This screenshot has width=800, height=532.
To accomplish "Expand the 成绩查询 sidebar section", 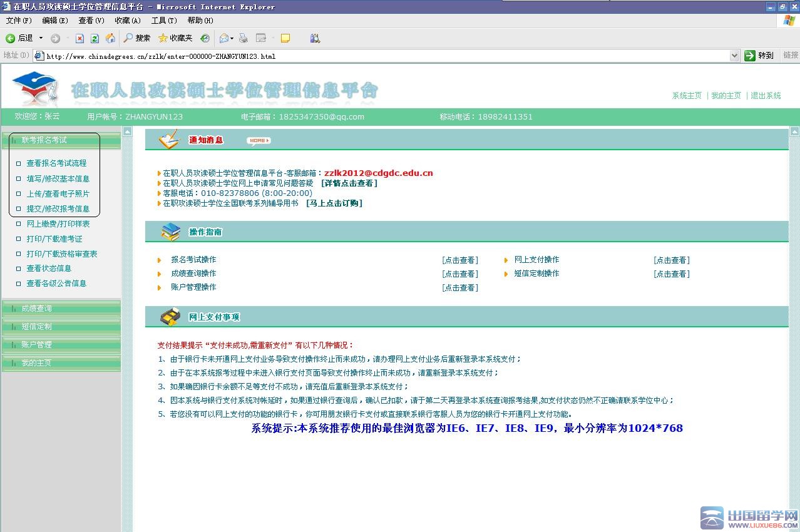I will click(x=37, y=309).
